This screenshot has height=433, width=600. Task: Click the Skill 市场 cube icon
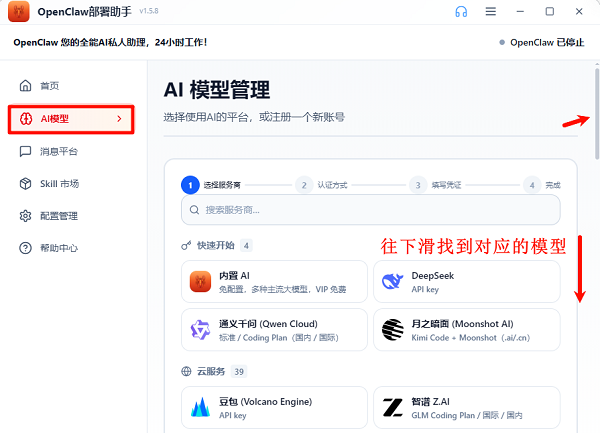pyautogui.click(x=25, y=184)
